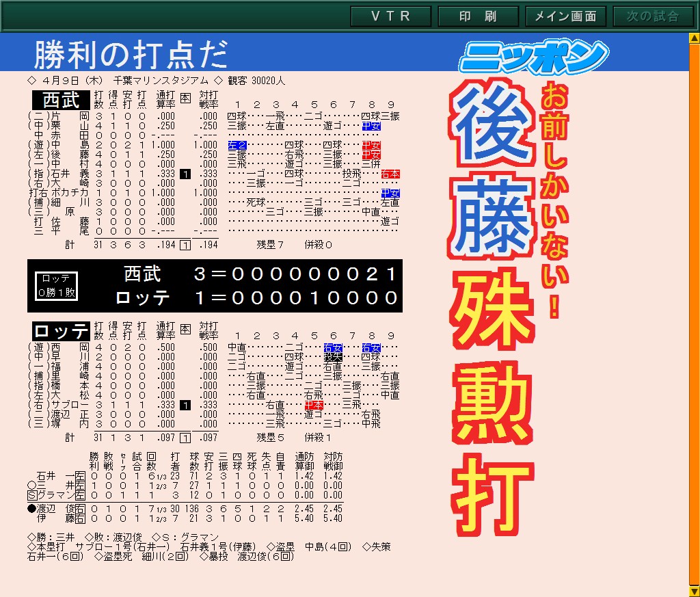700x597 pixels.
Task: Click red 右本 home run marker for 石井義
Action: coord(390,174)
